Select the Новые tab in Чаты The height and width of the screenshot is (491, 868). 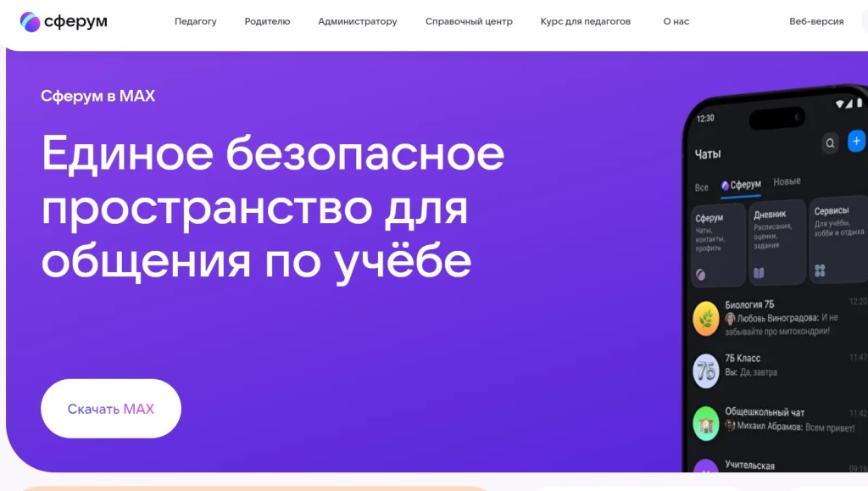point(787,181)
